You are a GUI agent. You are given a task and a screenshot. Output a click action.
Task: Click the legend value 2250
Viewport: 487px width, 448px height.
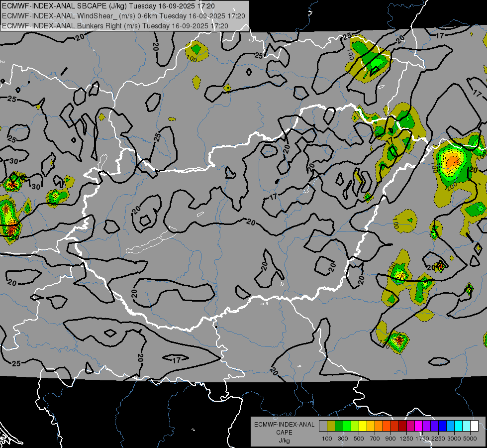pos(438,439)
